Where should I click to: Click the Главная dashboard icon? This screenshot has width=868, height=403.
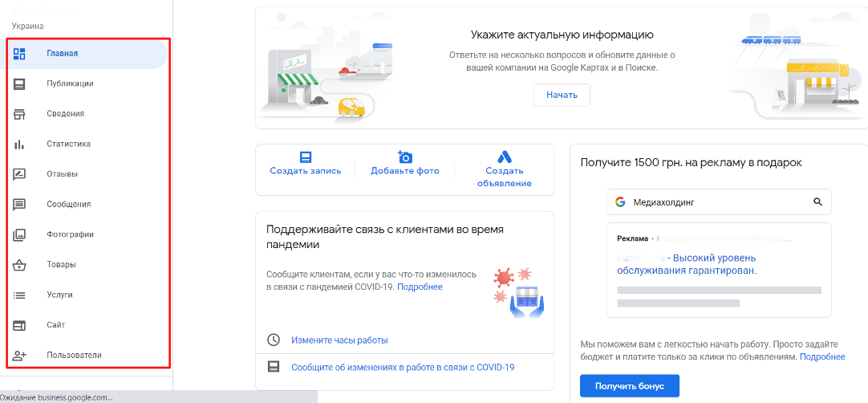[x=19, y=54]
